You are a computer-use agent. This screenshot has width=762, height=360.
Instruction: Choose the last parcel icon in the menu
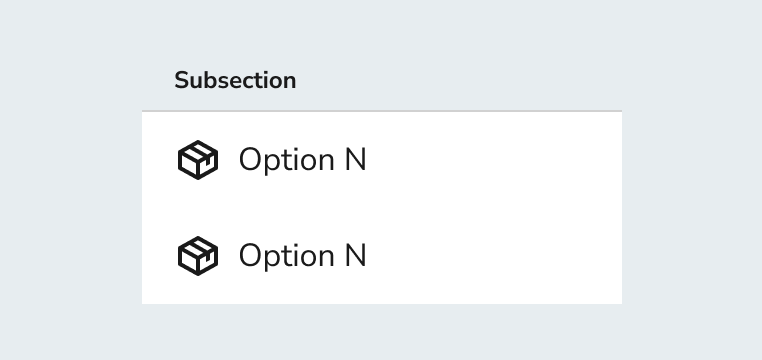198,256
